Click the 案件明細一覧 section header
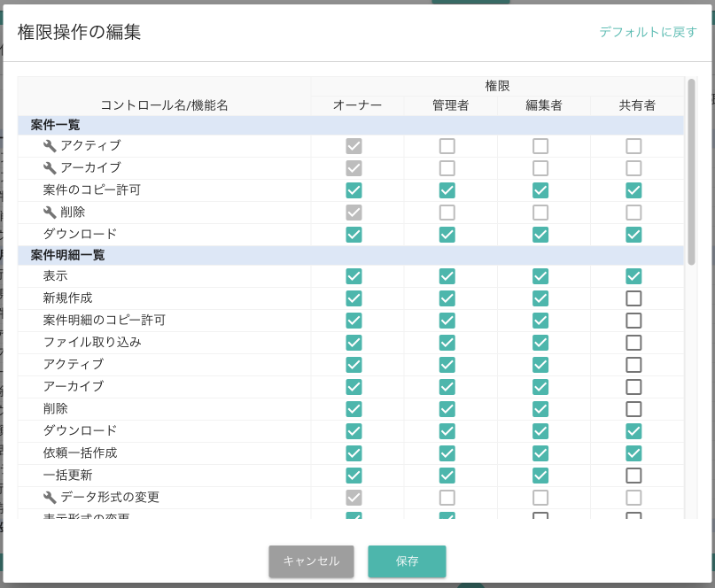 pos(351,255)
